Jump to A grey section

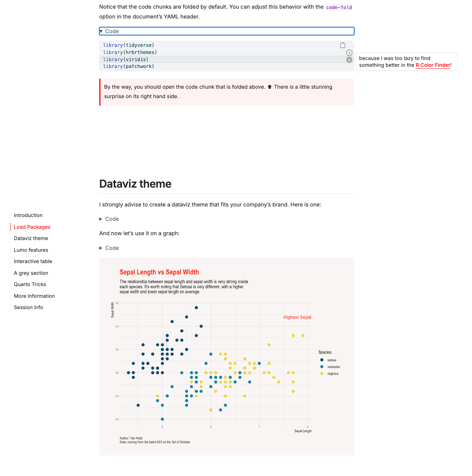click(x=31, y=273)
